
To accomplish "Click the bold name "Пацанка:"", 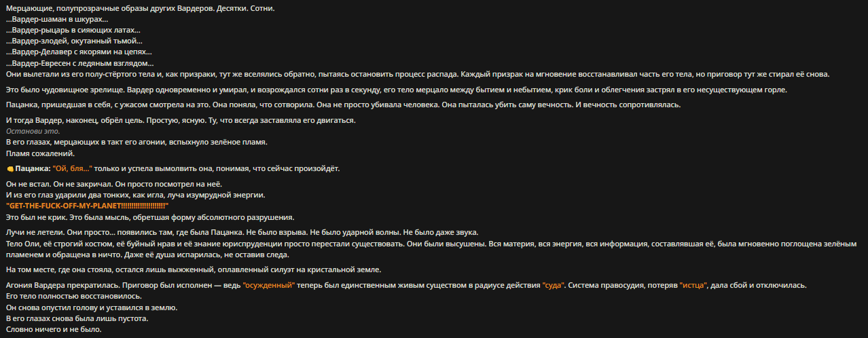I will [x=31, y=168].
